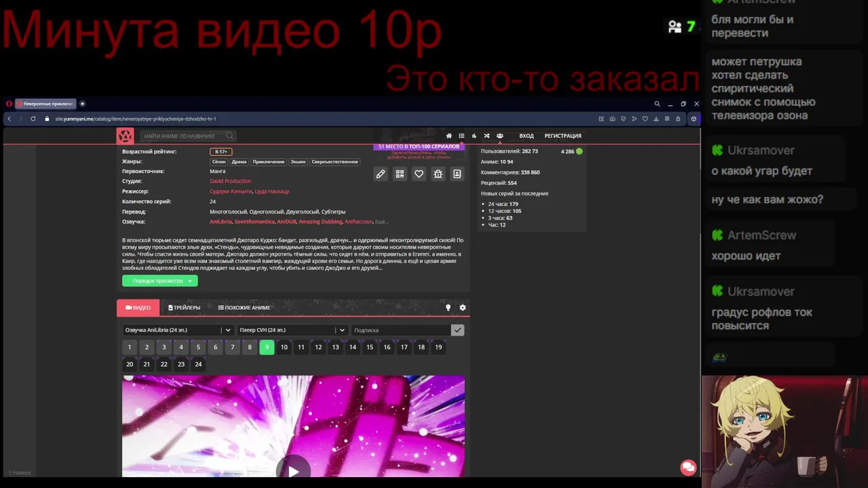The width and height of the screenshot is (868, 488).
Task: Select episode 10 button
Action: coord(284,347)
